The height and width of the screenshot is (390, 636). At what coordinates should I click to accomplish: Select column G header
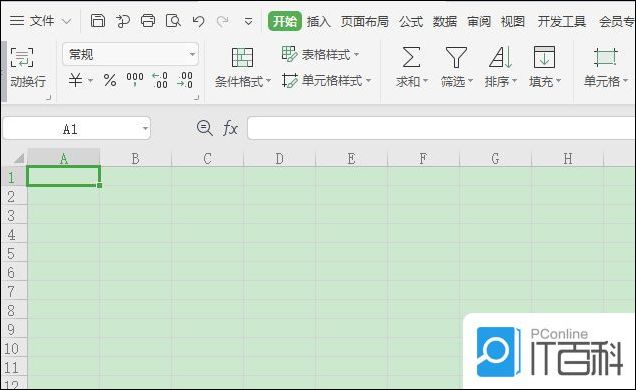(x=495, y=158)
